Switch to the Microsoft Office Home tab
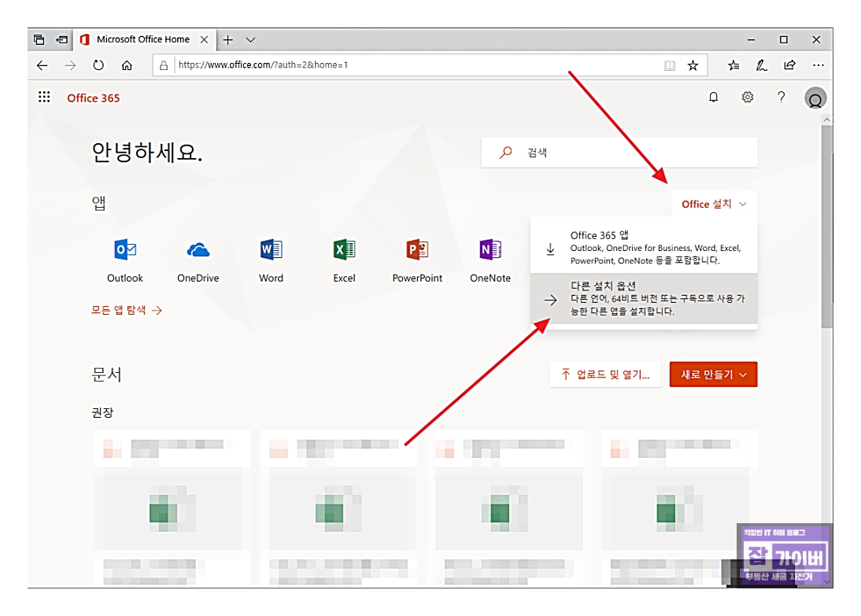Viewport: 861px width, 616px height. coord(144,39)
